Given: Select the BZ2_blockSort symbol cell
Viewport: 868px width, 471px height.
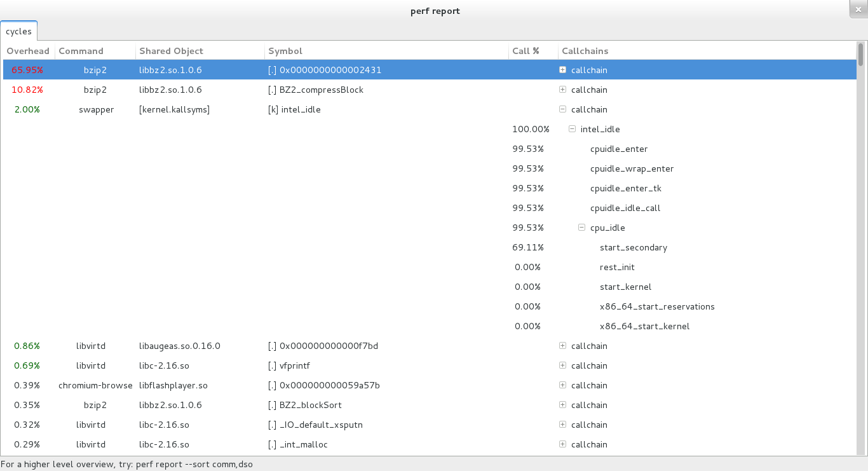Looking at the screenshot, I should (305, 405).
